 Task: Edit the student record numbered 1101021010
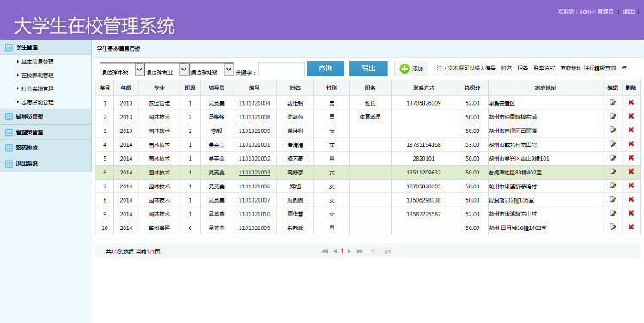[613, 213]
